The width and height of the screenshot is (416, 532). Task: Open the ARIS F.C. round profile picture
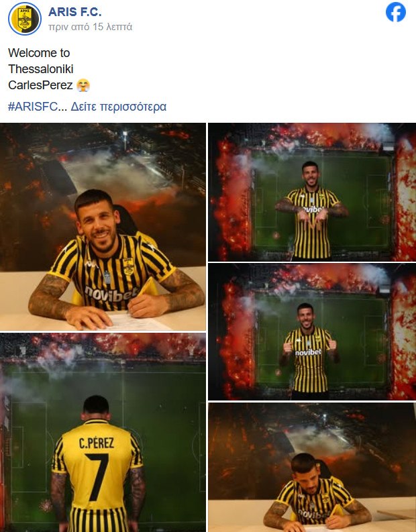(24, 18)
